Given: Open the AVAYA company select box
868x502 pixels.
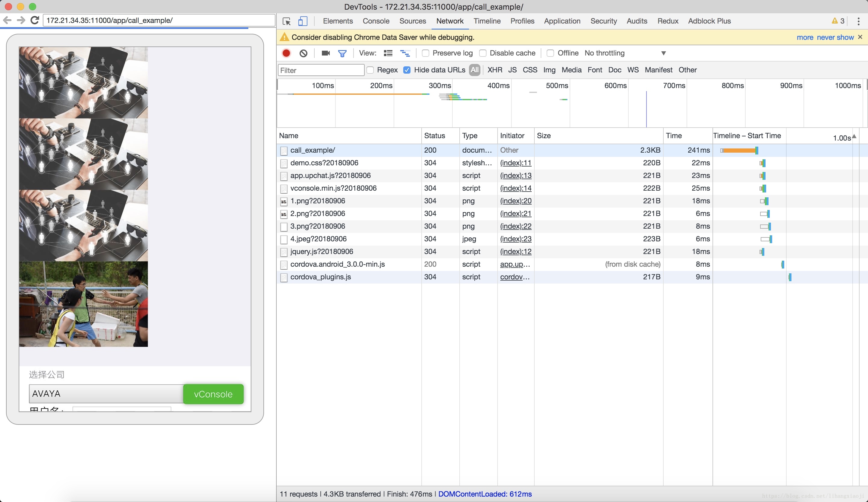Looking at the screenshot, I should (x=106, y=394).
